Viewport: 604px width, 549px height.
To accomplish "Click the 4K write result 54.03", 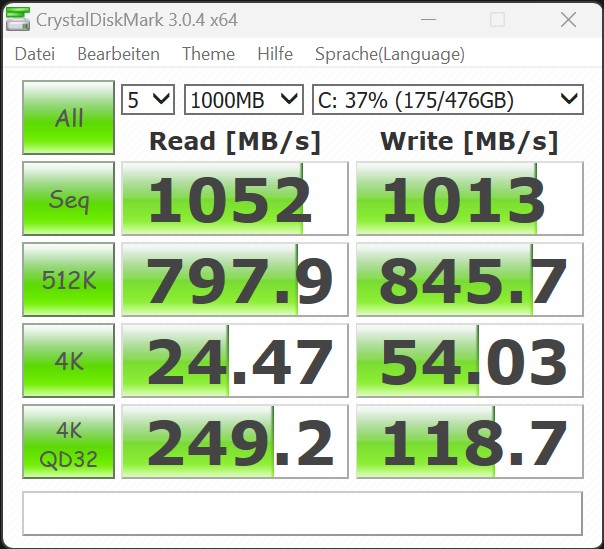I will [470, 360].
